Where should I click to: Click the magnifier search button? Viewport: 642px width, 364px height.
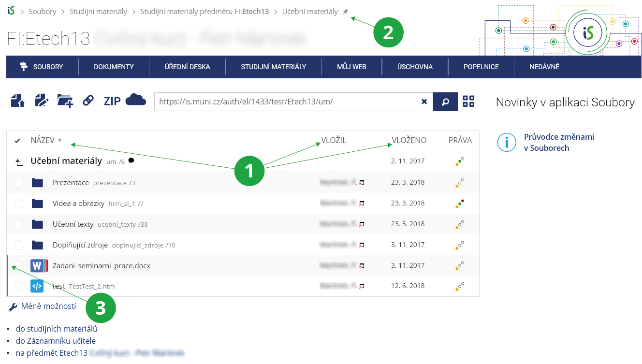point(445,102)
